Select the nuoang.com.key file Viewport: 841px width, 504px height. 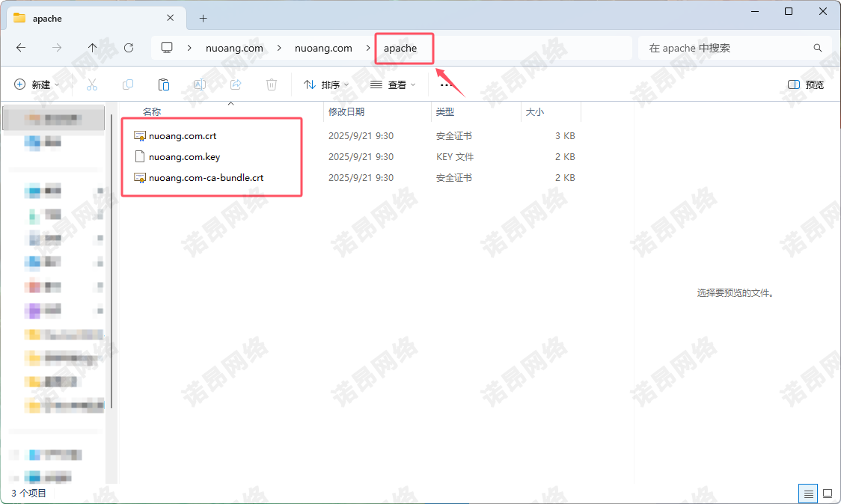click(184, 157)
